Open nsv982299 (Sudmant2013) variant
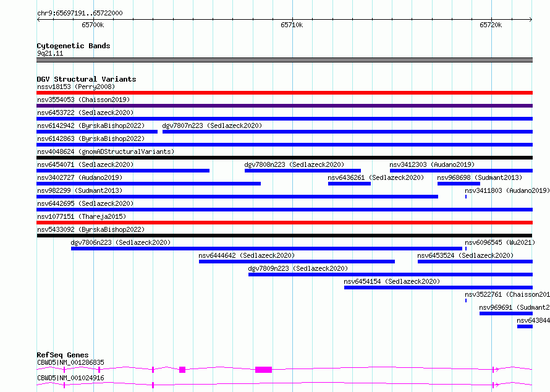This screenshot has width=550, height=392. (x=237, y=197)
